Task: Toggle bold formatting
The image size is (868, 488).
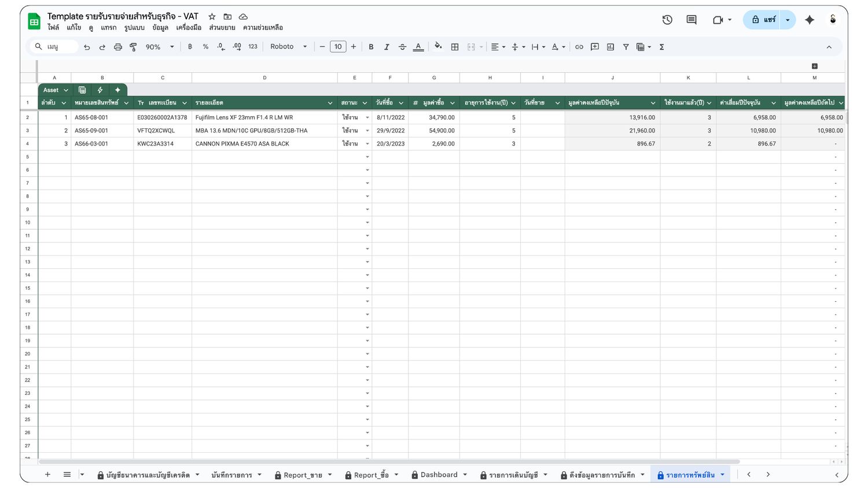Action: tap(371, 47)
